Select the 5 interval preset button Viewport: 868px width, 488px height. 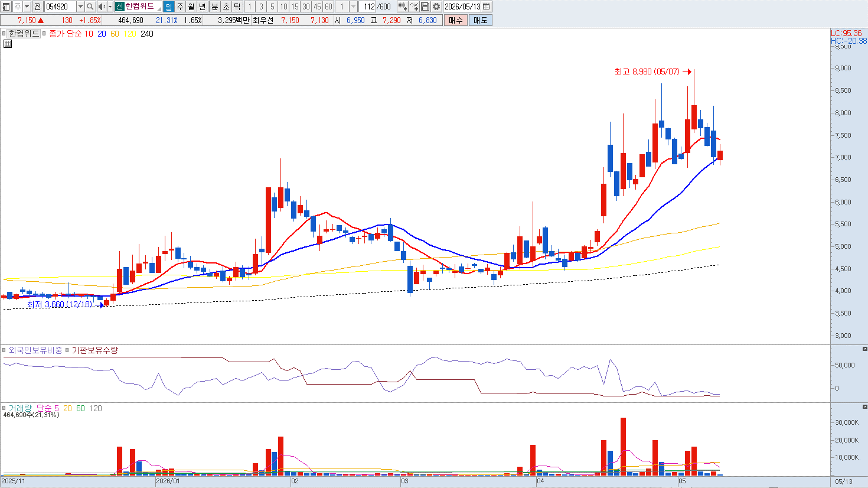click(272, 6)
